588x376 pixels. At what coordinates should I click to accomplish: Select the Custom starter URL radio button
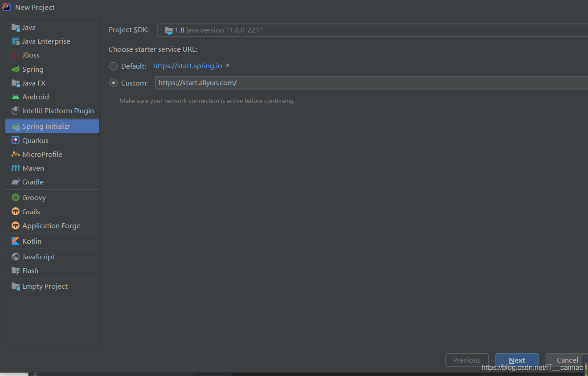point(114,83)
